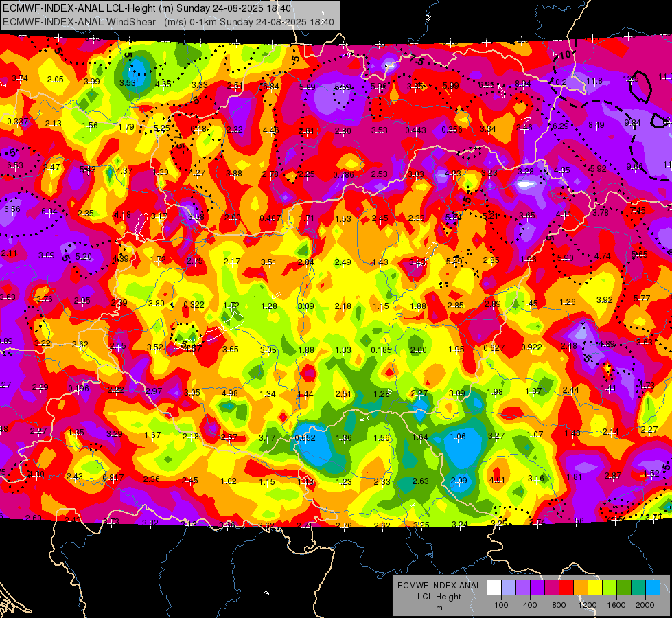Click the grid value 0.337
This screenshot has height=618, width=672.
(18, 122)
